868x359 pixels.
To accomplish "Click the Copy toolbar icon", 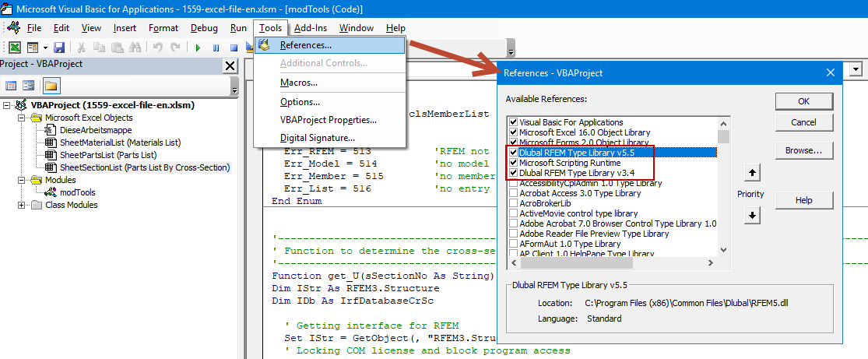I will pos(99,48).
